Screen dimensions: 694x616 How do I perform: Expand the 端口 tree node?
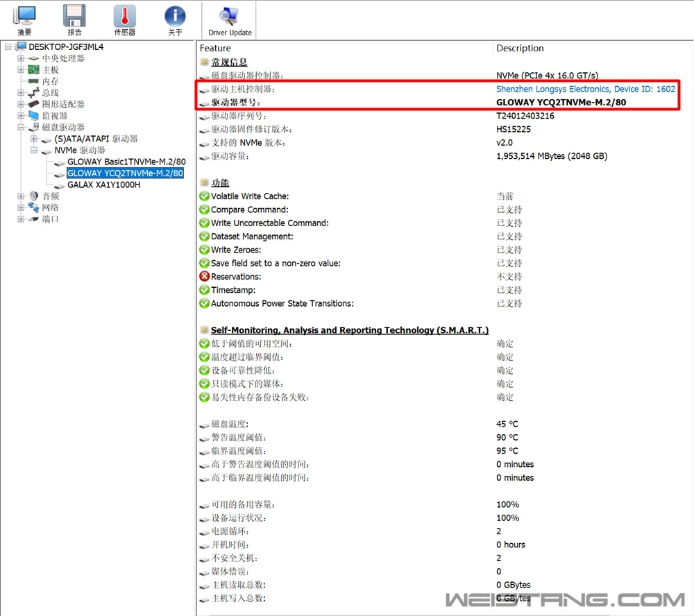point(21,219)
